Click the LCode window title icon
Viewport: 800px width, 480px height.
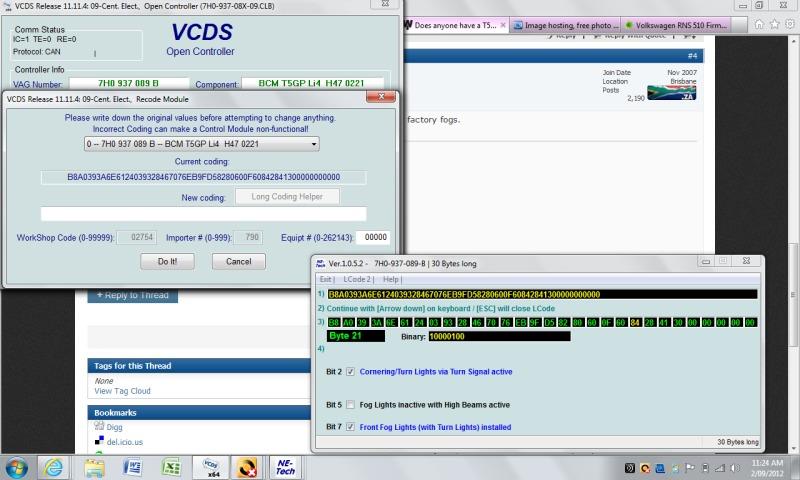(x=320, y=263)
